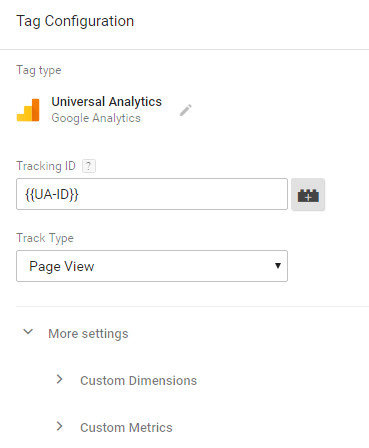Click the Google Analytics subtitle text
The image size is (369, 448).
pyautogui.click(x=96, y=118)
